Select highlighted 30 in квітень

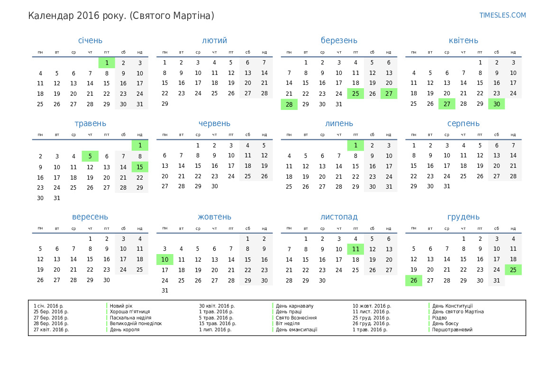(x=496, y=104)
